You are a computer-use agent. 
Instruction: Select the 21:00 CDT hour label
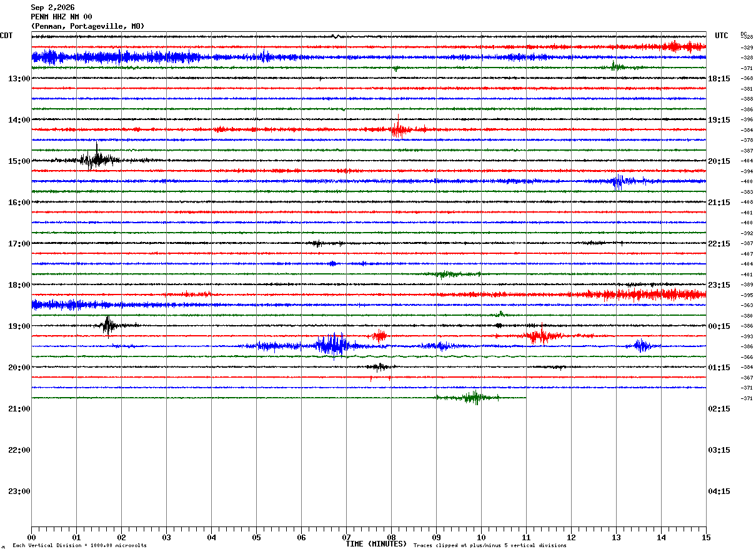(19, 408)
